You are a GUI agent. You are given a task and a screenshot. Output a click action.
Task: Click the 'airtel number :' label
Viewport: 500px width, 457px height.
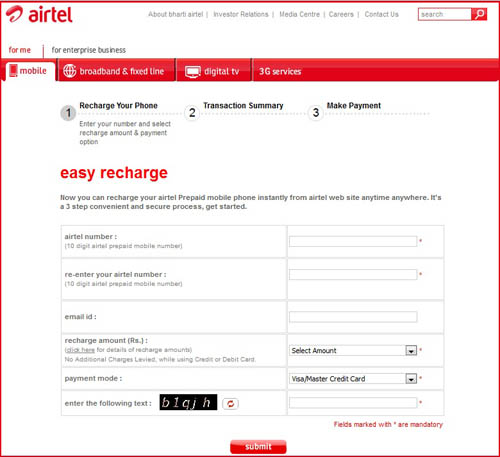click(x=91, y=237)
